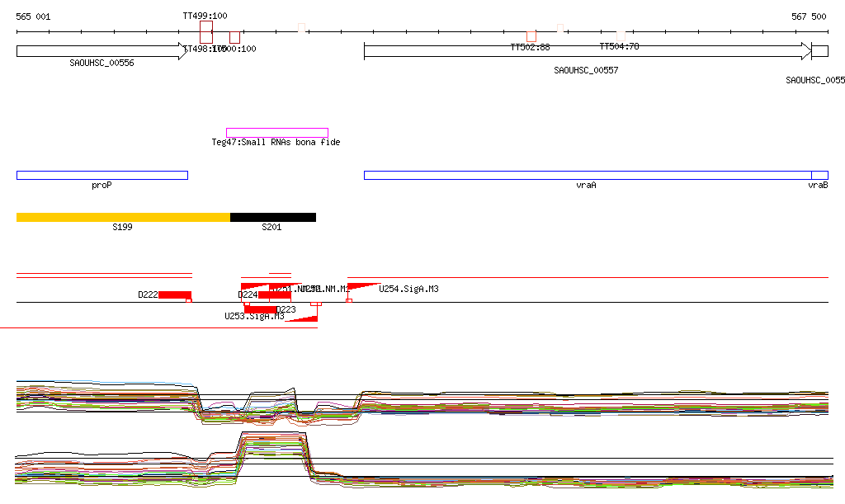Click the Teg47:Small RNAs bona fide label
This screenshot has height=504, width=845.
click(x=276, y=142)
